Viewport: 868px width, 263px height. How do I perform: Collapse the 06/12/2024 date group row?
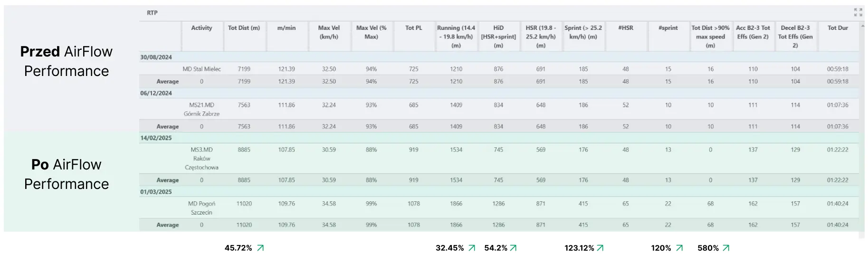[156, 93]
